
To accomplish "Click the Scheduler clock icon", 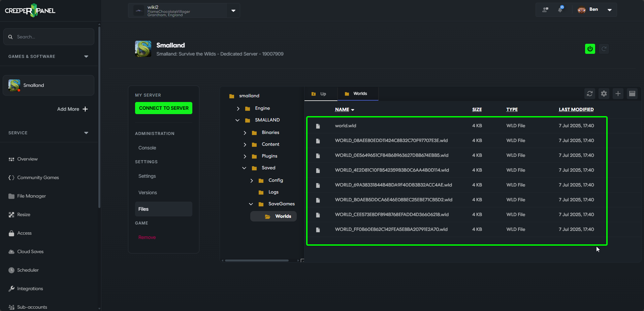I will pos(11,270).
